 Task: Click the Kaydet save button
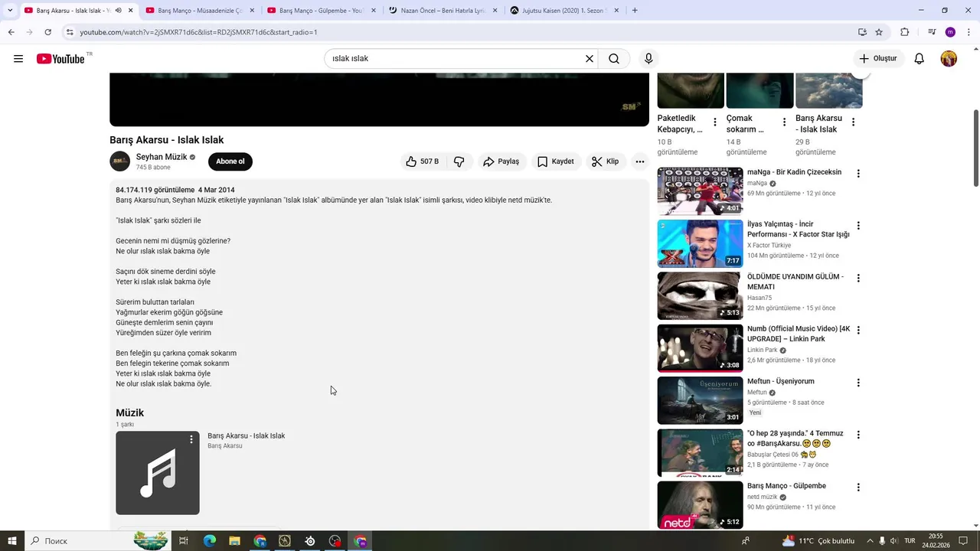pos(556,161)
